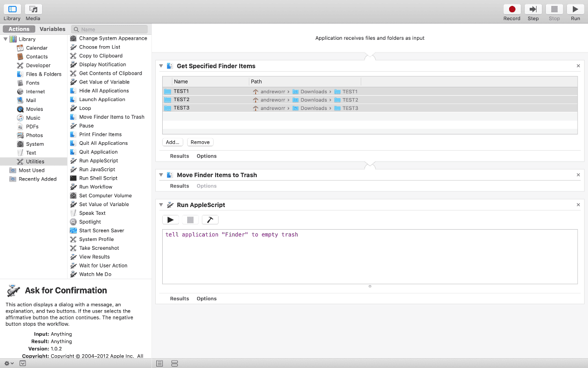Show the workflow log view icon
This screenshot has height=368, width=588.
[x=160, y=364]
